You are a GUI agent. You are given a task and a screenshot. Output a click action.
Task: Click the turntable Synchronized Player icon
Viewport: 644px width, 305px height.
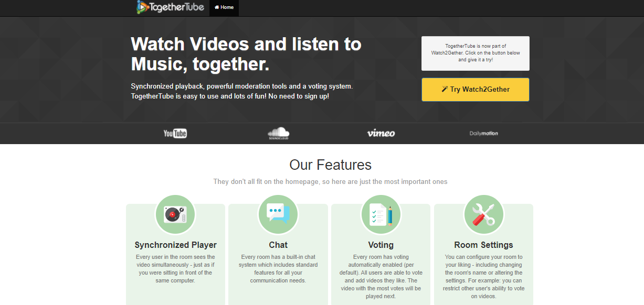click(175, 214)
